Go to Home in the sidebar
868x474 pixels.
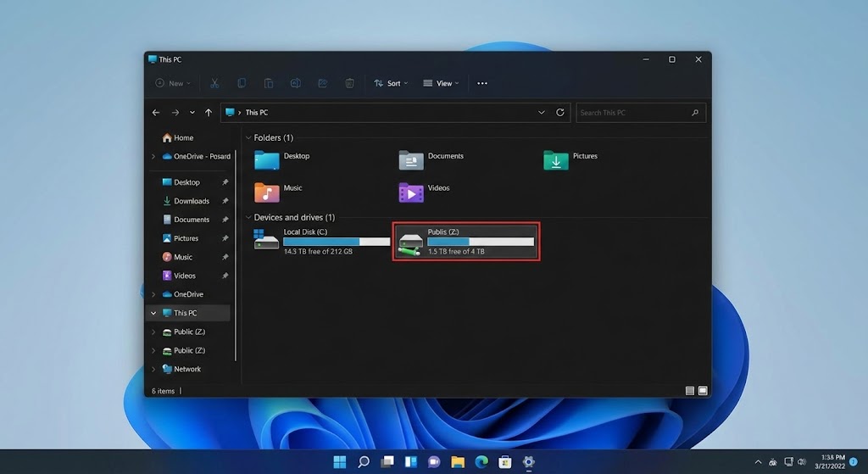tap(183, 137)
